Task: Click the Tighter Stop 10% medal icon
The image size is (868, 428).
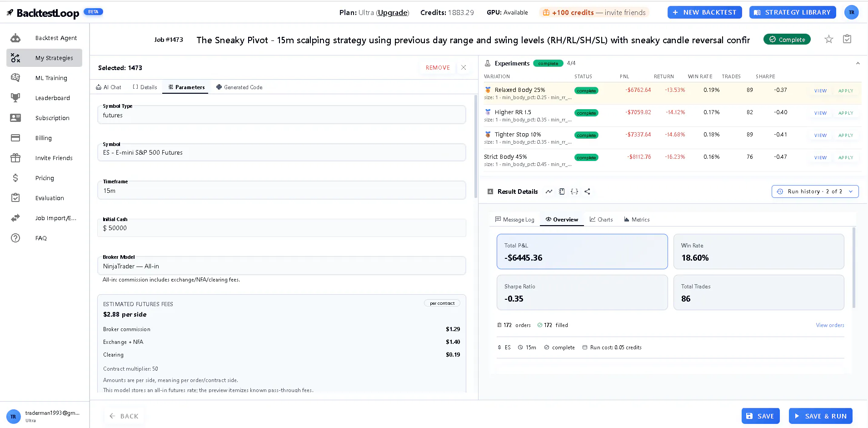Action: point(488,135)
